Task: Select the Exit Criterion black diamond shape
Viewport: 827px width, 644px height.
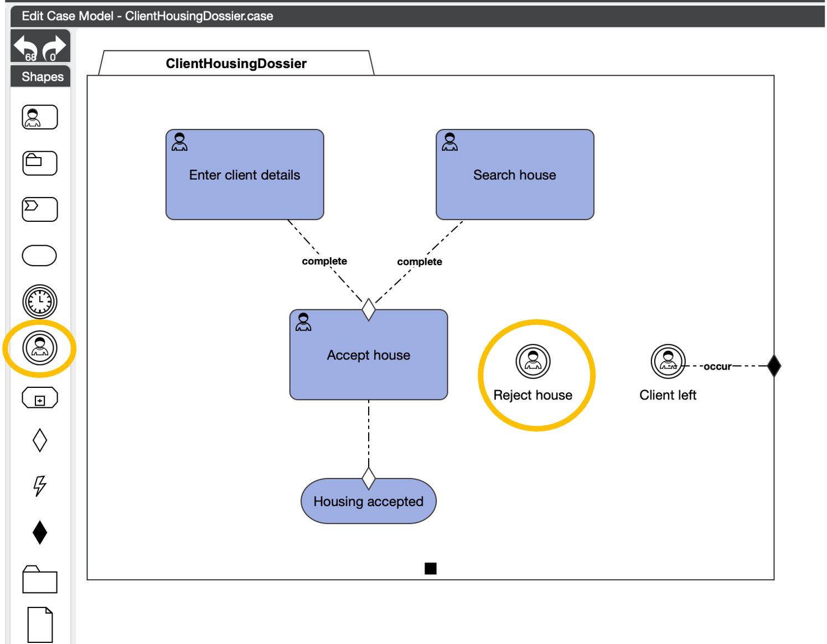Action: 40,532
